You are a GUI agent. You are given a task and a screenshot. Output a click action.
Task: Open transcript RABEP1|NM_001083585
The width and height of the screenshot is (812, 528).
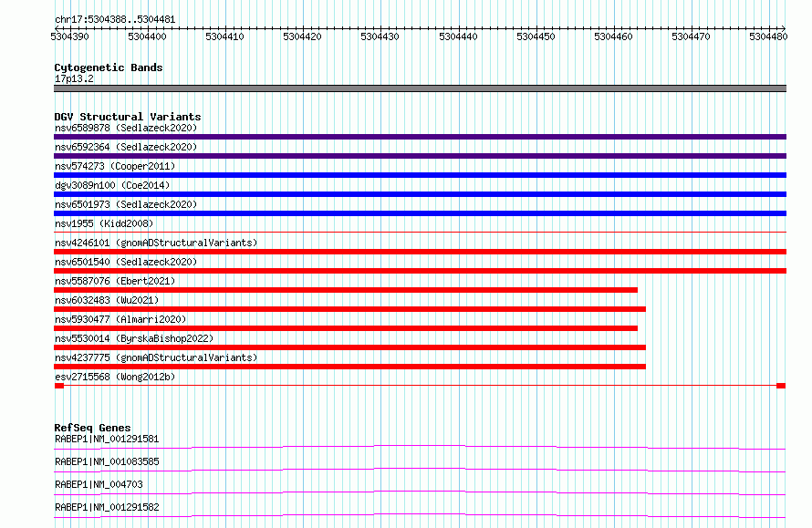pos(107,461)
